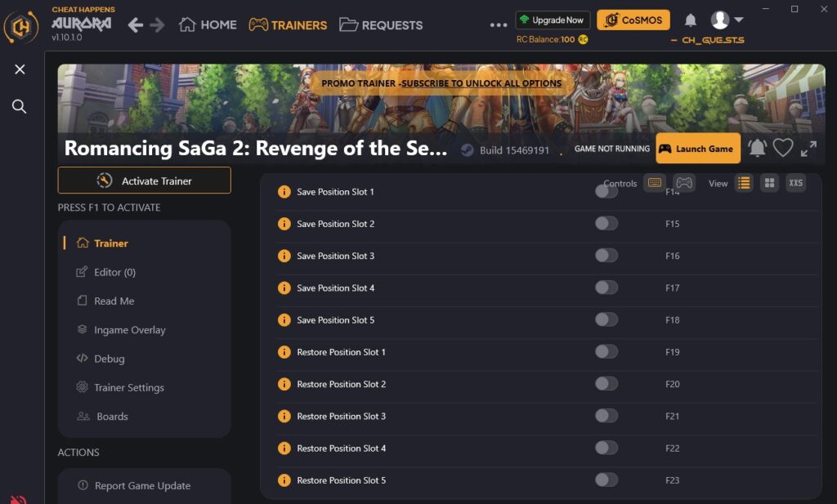Click the notification bell icon in header
The image size is (837, 504).
[691, 20]
